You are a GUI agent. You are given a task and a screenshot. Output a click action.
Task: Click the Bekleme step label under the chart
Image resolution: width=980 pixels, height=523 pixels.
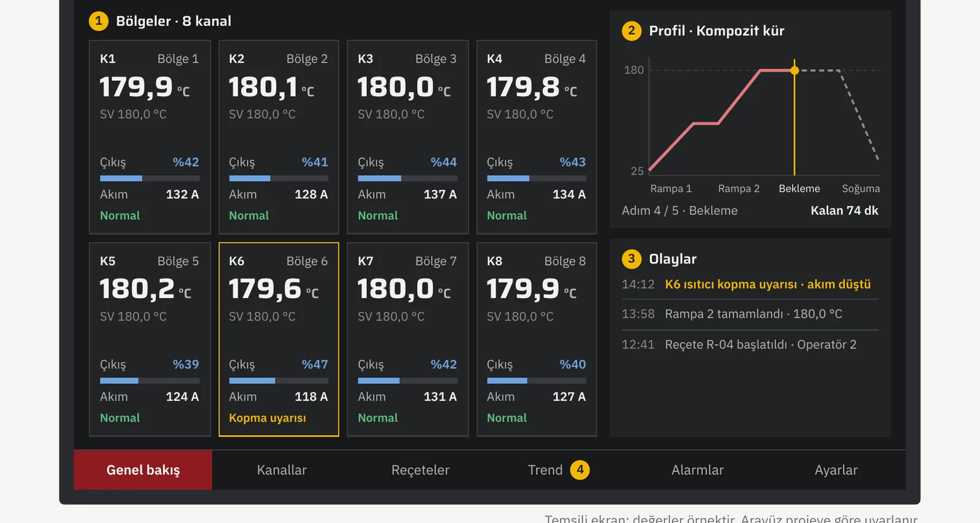[799, 189]
